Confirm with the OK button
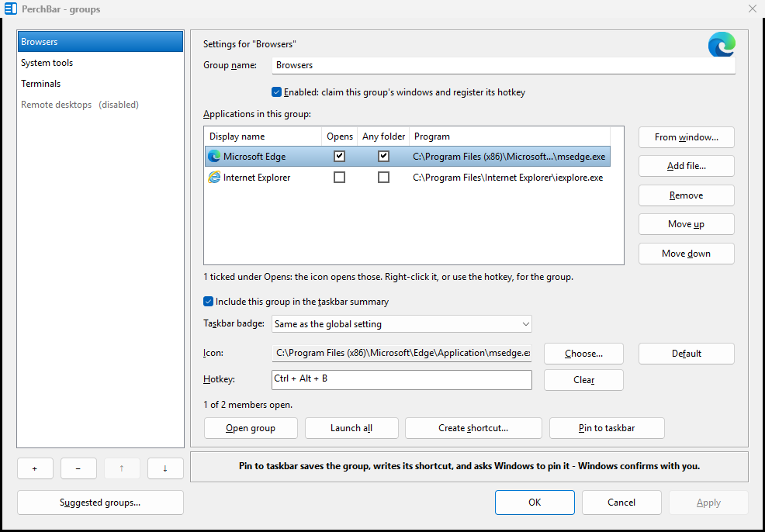The width and height of the screenshot is (765, 532). (x=535, y=503)
